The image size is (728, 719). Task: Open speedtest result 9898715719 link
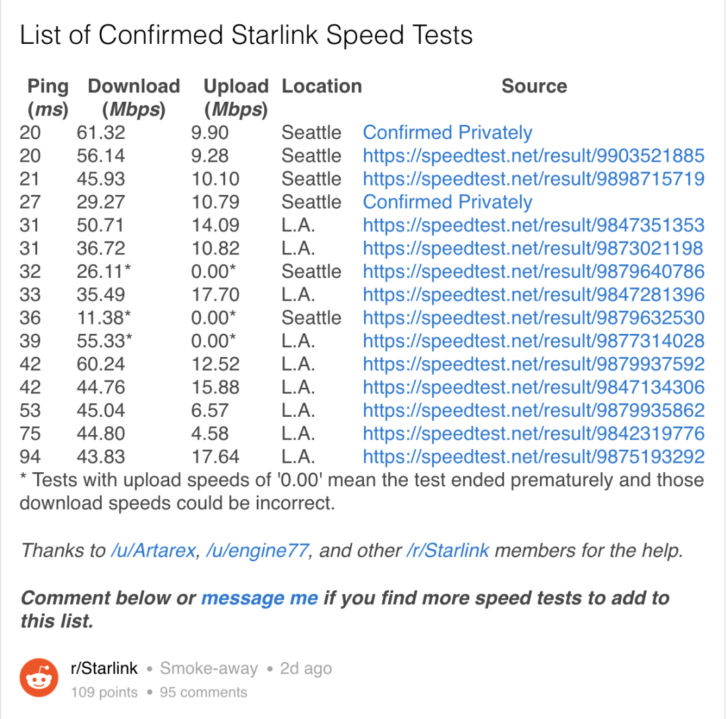pos(533,179)
